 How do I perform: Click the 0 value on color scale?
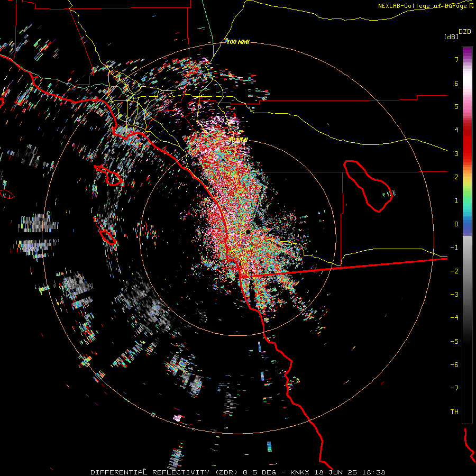click(x=456, y=224)
